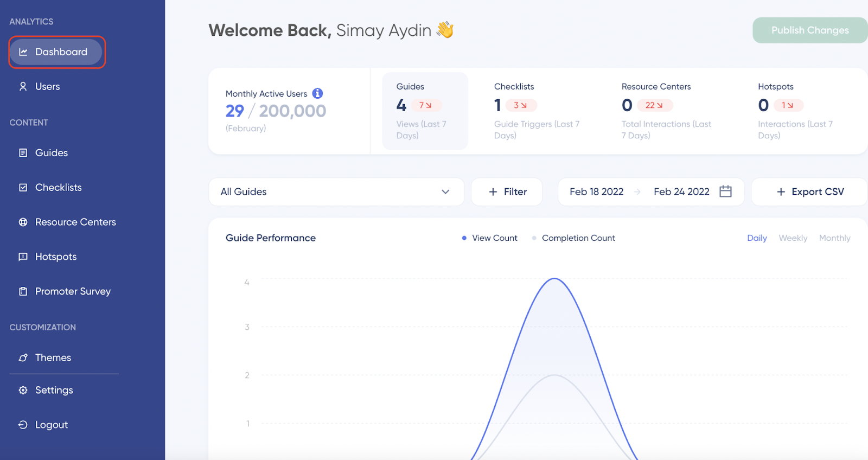The image size is (868, 460).
Task: Open Settings in the sidebar
Action: (54, 391)
